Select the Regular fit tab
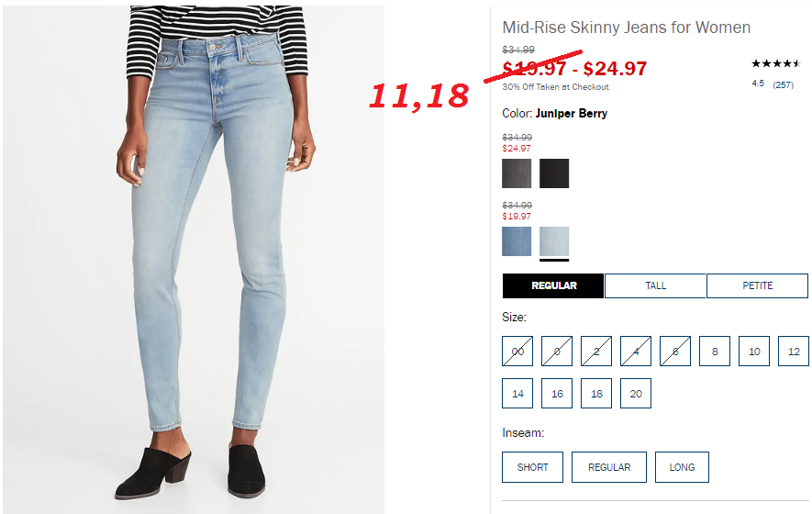The image size is (812, 514). click(x=553, y=285)
